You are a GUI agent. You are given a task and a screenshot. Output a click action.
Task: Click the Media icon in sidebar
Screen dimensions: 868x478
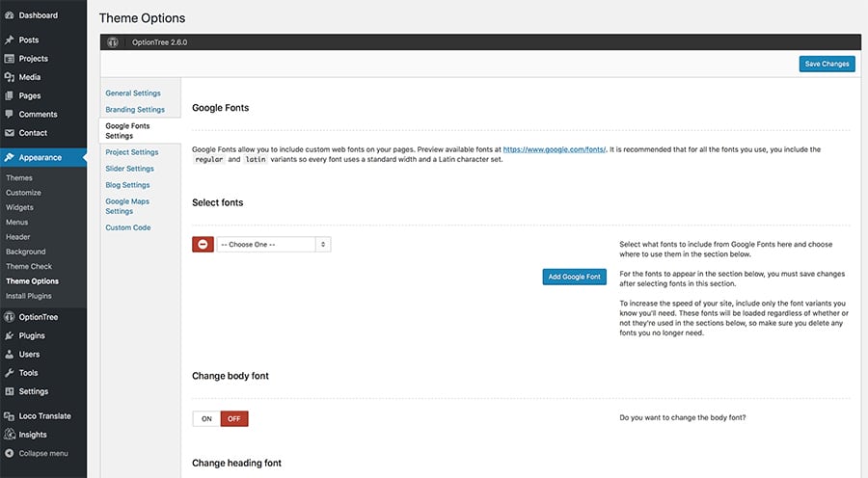click(10, 77)
